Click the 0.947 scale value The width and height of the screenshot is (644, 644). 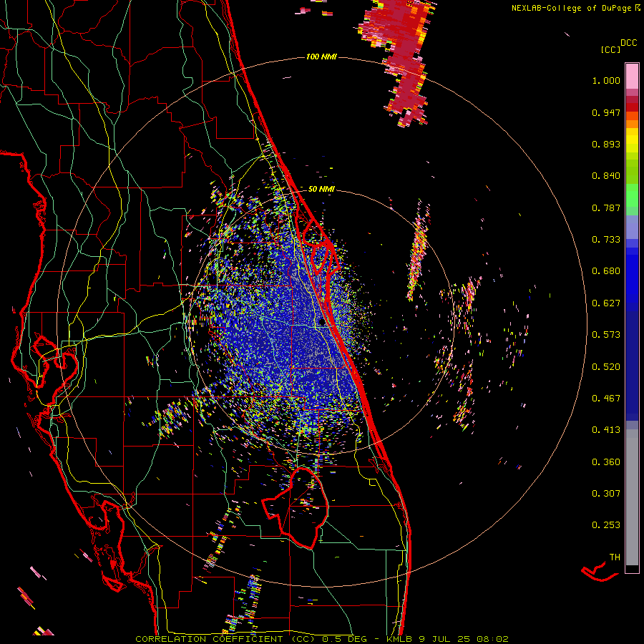tap(606, 112)
